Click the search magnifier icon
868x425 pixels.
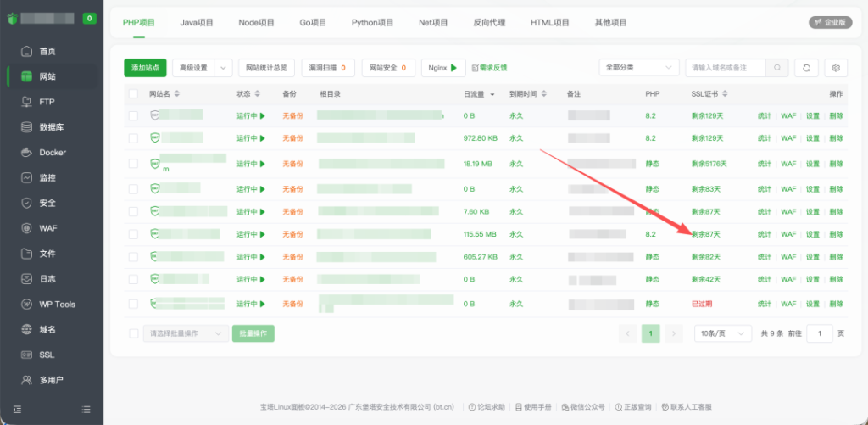click(x=777, y=68)
